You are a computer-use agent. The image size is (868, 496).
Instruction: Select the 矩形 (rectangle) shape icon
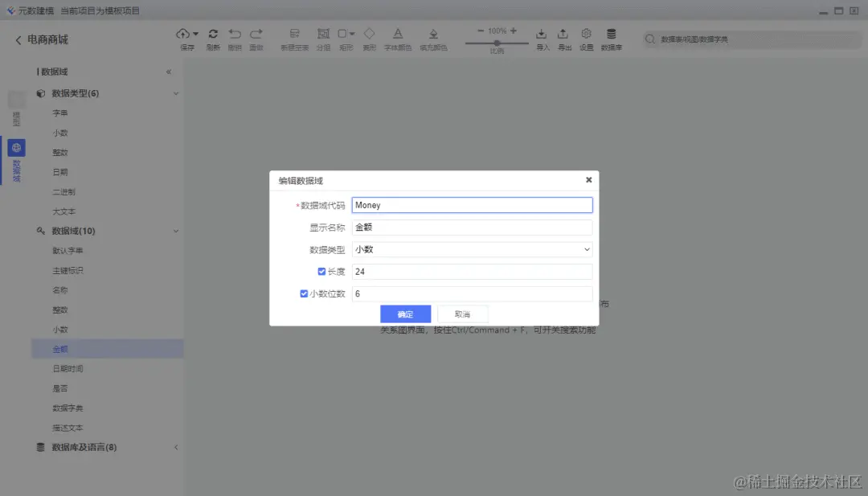click(x=342, y=34)
